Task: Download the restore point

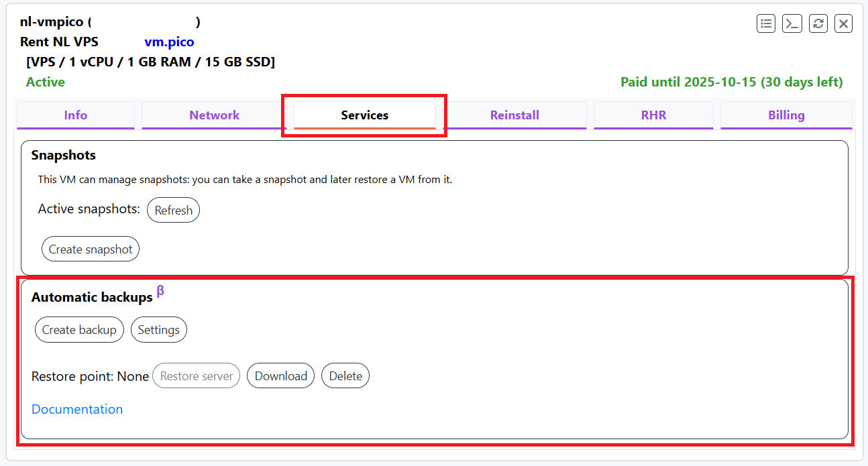Action: (x=280, y=376)
